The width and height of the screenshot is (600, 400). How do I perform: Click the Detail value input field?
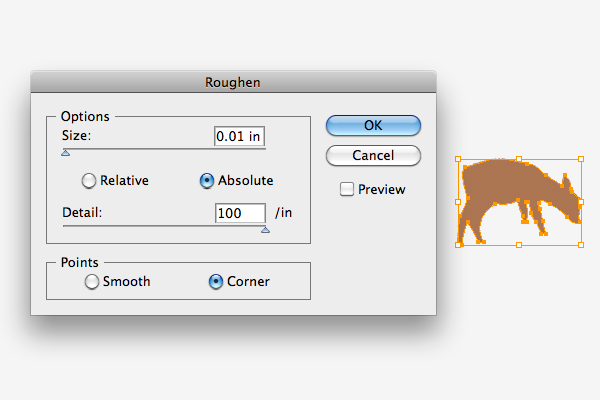(x=240, y=213)
